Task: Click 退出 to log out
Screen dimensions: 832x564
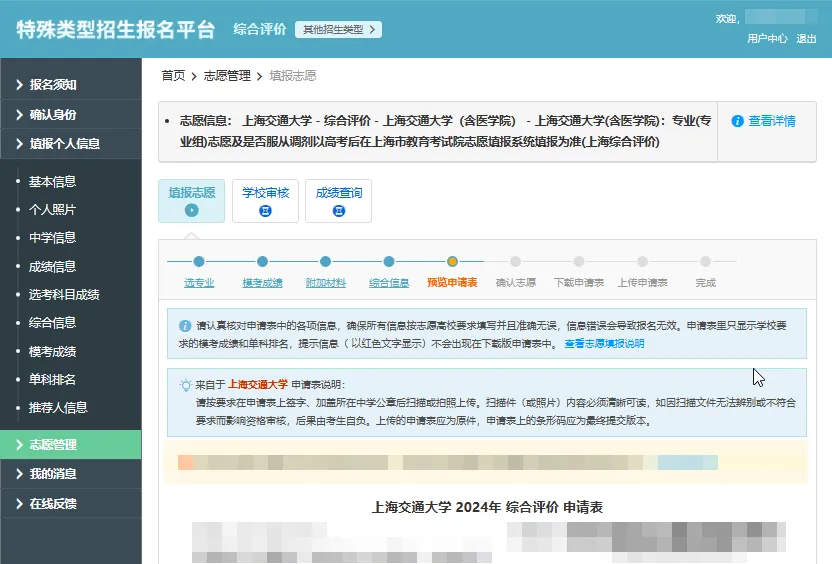Action: pos(806,39)
